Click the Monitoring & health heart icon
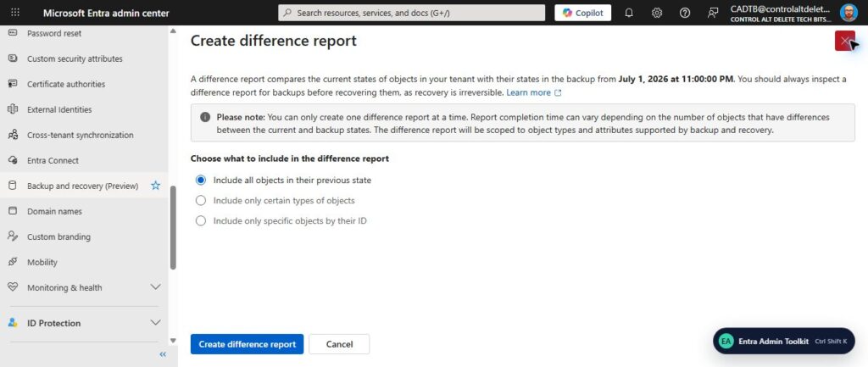Viewport: 868px width, 367px height. click(13, 288)
